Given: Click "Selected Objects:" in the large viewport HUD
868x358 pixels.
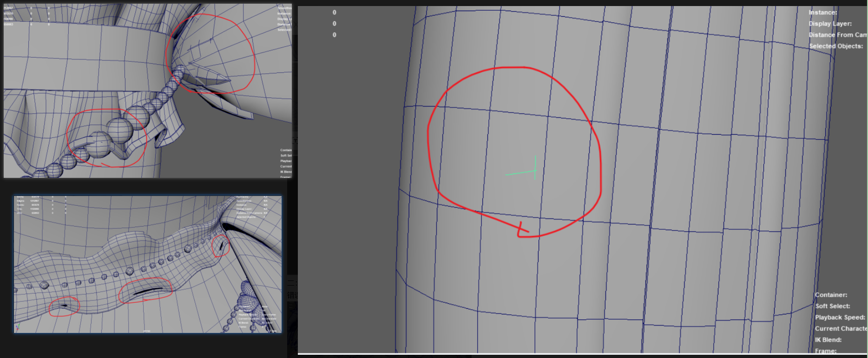Looking at the screenshot, I should click(835, 46).
